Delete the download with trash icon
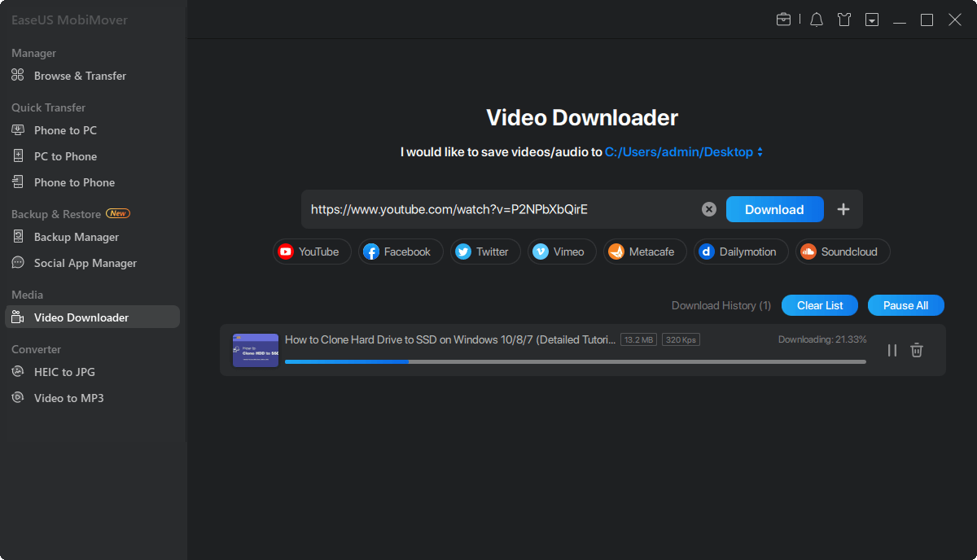 (x=917, y=350)
